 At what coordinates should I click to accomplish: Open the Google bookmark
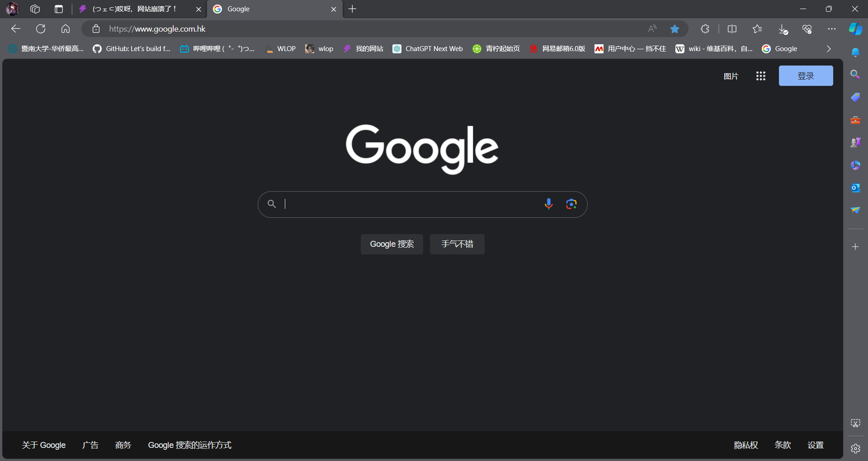(x=779, y=49)
